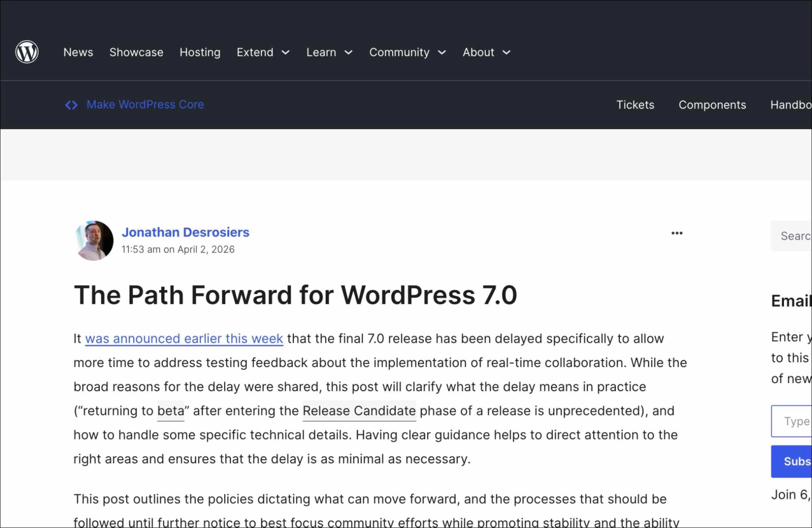Open Jonathan Desrosiers author profile link
The height and width of the screenshot is (528, 812).
pos(186,232)
